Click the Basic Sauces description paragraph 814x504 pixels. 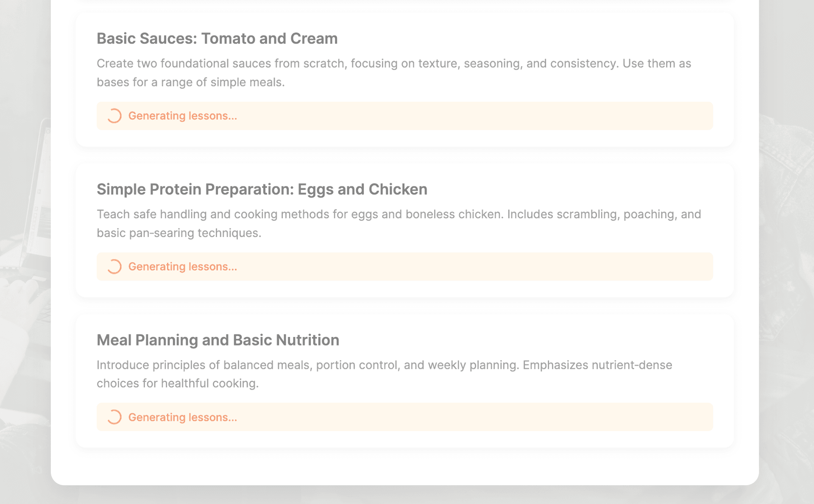[x=393, y=72]
